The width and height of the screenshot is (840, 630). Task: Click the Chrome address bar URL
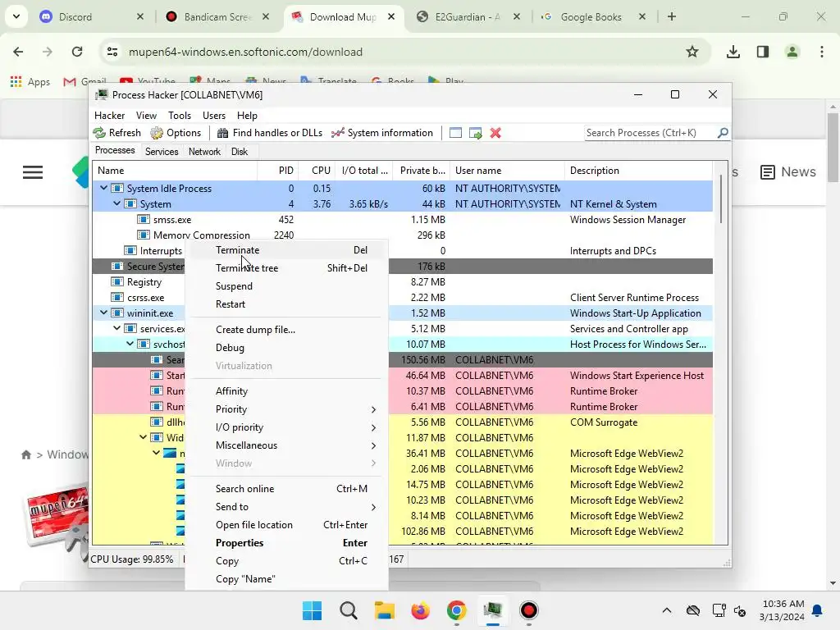(245, 52)
